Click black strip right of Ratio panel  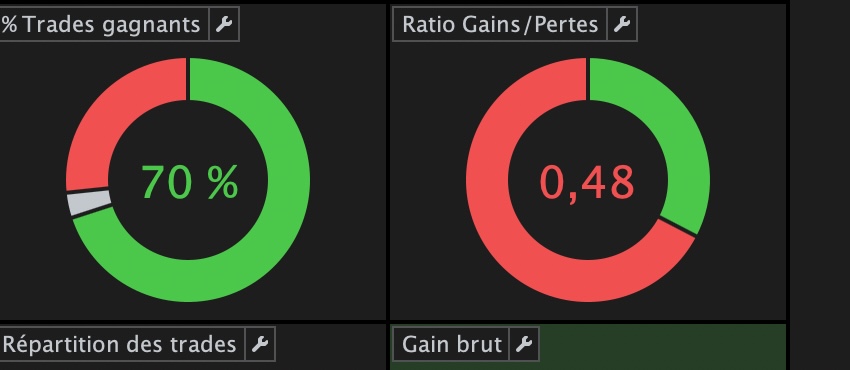(x=788, y=163)
